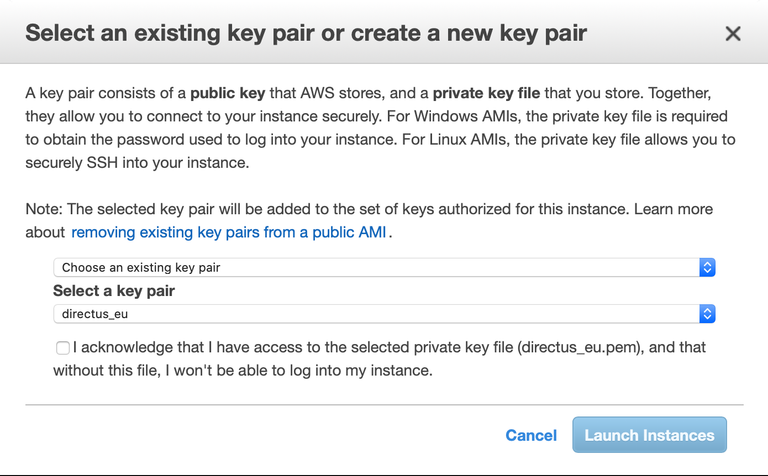The height and width of the screenshot is (476, 768).
Task: Click the "Select a key pair" label
Action: pos(114,291)
